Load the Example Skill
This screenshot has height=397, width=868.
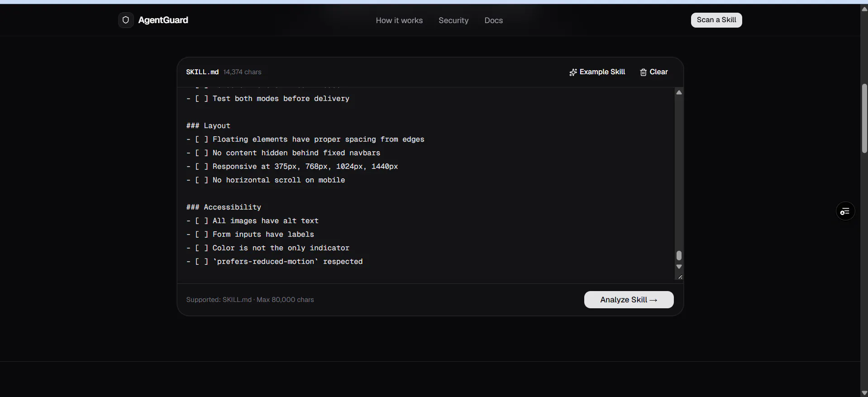(597, 72)
